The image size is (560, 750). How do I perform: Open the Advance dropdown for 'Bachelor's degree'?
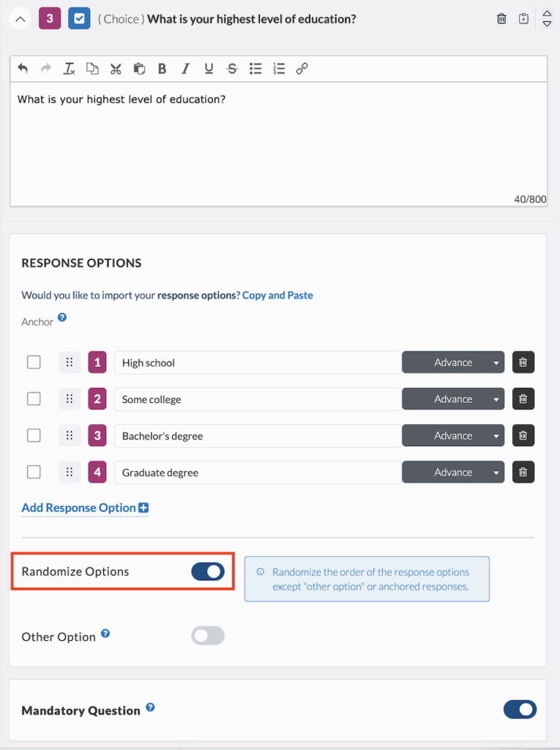453,435
